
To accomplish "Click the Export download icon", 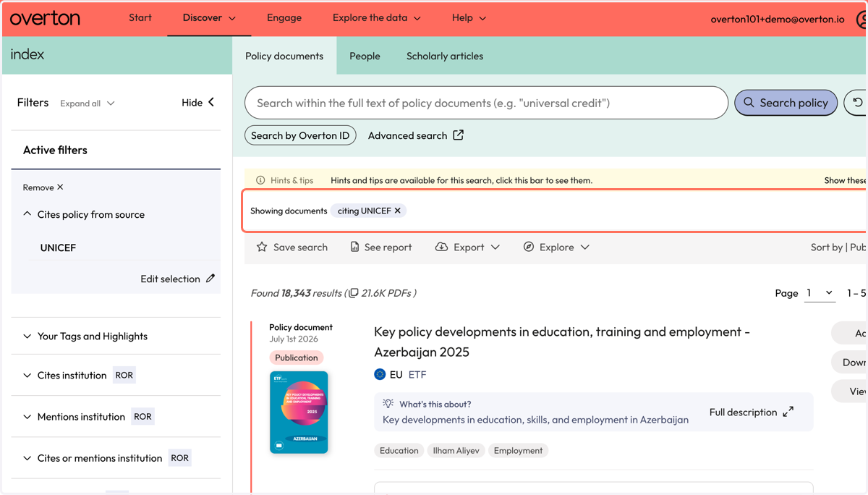I will (441, 247).
